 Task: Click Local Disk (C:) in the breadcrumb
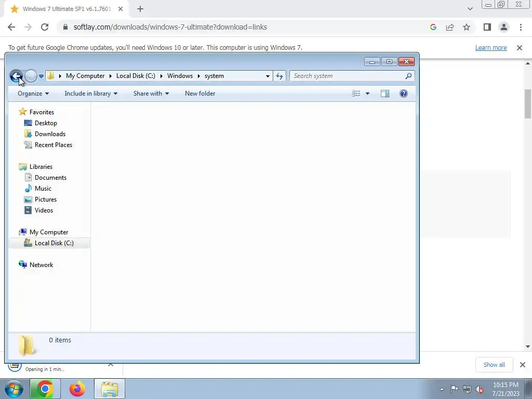pyautogui.click(x=136, y=76)
